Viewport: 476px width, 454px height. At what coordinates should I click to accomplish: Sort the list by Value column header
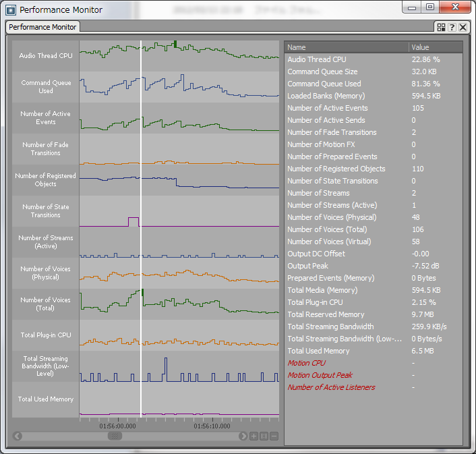(435, 47)
